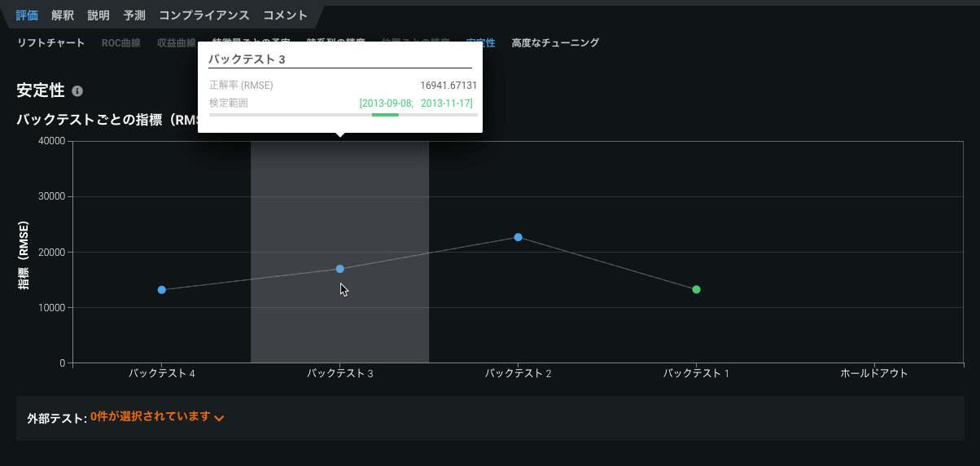Select the 予測 tab

[x=134, y=15]
